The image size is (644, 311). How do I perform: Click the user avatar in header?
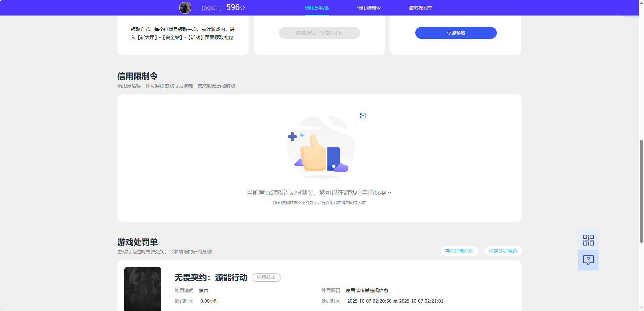pos(185,8)
